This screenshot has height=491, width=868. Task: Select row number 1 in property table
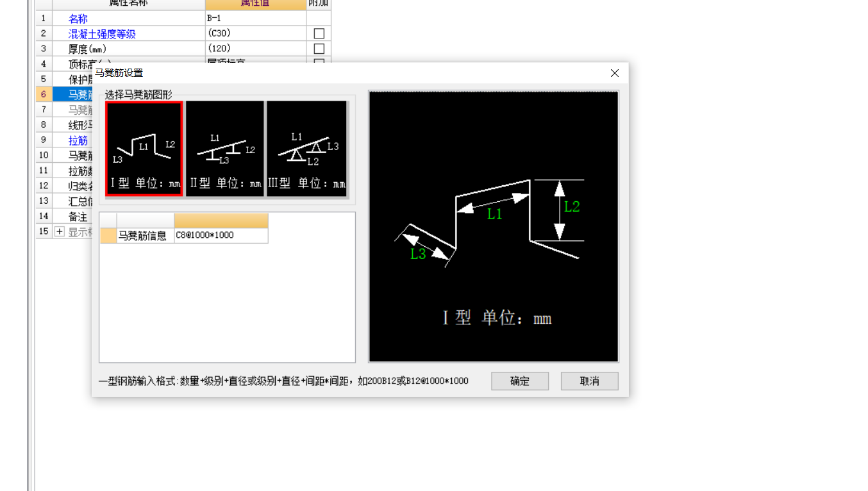pyautogui.click(x=44, y=18)
